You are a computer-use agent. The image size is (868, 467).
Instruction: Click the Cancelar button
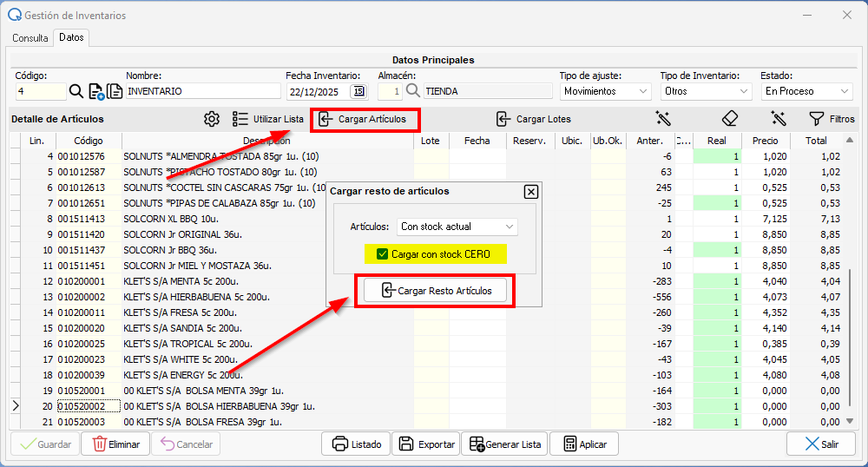tap(186, 444)
